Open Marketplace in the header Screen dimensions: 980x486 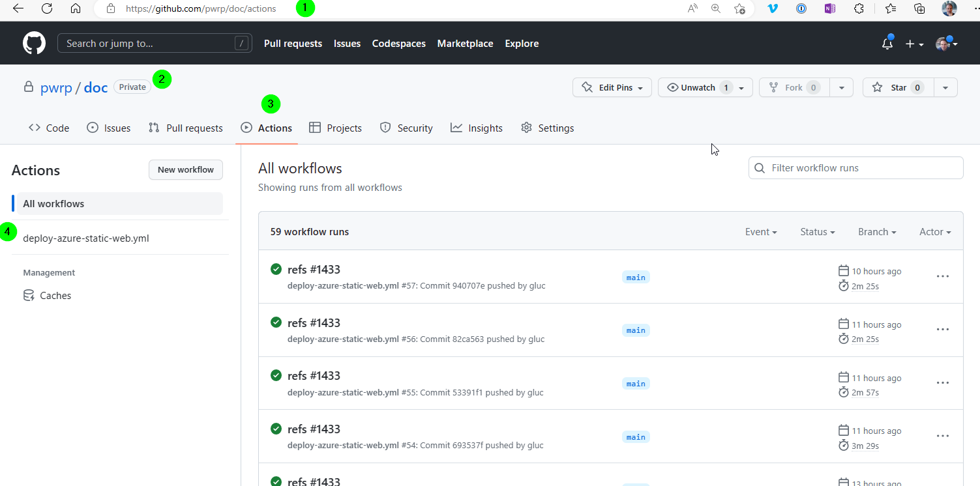[x=465, y=44]
